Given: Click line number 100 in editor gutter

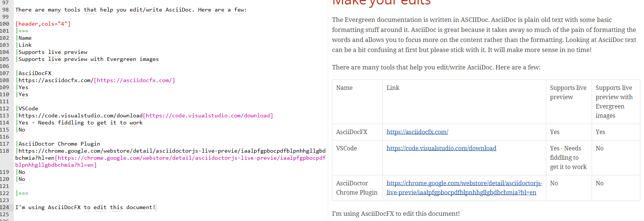Looking at the screenshot, I should 5,24.
